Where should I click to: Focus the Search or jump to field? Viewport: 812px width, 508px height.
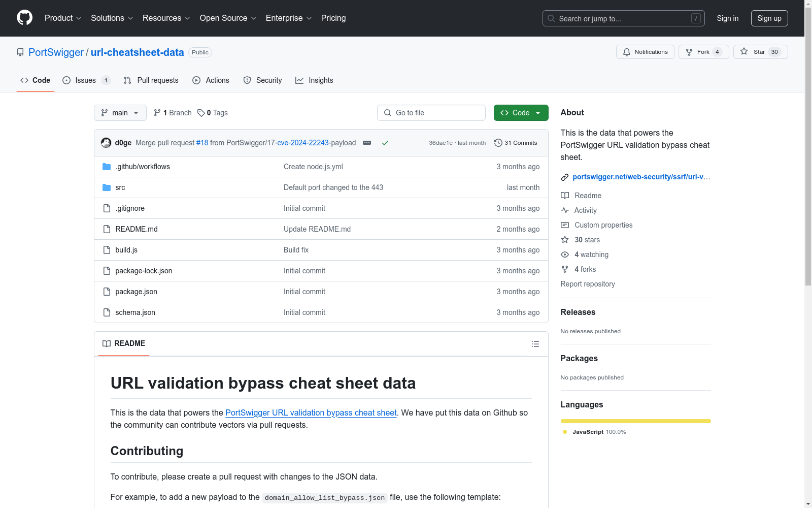(x=624, y=18)
